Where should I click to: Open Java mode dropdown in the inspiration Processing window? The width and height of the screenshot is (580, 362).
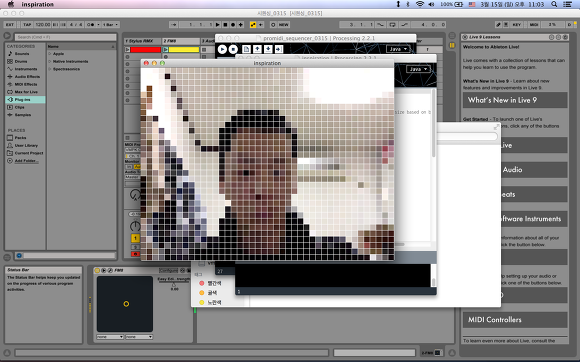point(418,69)
